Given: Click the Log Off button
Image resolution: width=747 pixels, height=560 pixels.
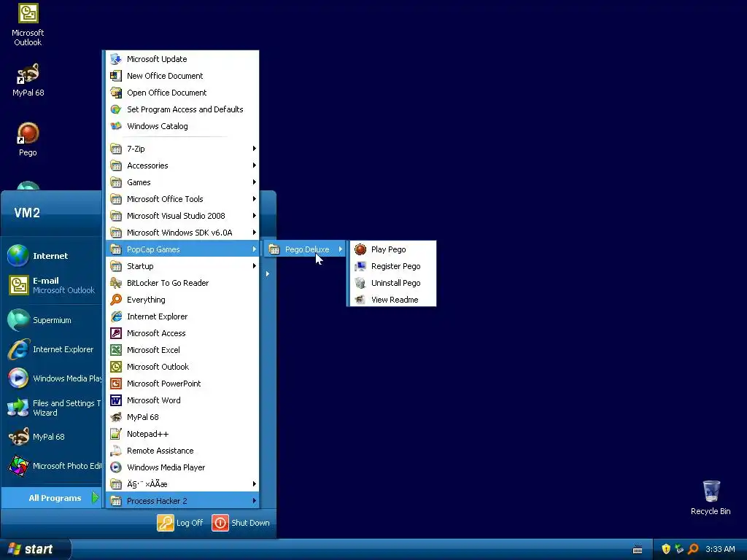Looking at the screenshot, I should tap(180, 523).
